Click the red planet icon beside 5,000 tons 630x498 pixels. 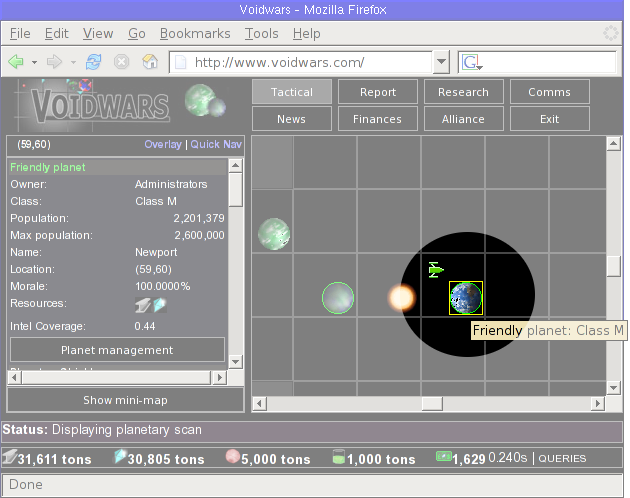(233, 456)
